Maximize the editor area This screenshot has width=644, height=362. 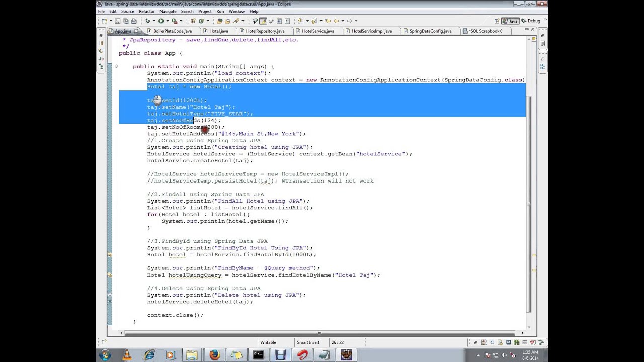pyautogui.click(x=533, y=31)
